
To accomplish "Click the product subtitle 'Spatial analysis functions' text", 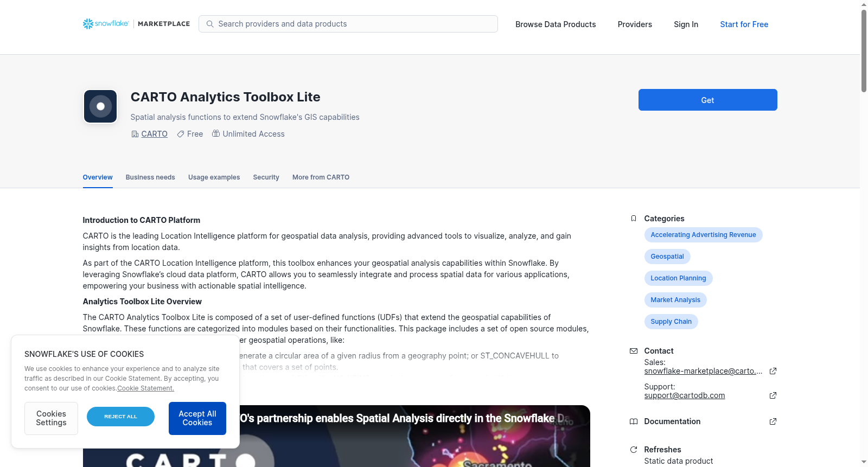I will (245, 117).
